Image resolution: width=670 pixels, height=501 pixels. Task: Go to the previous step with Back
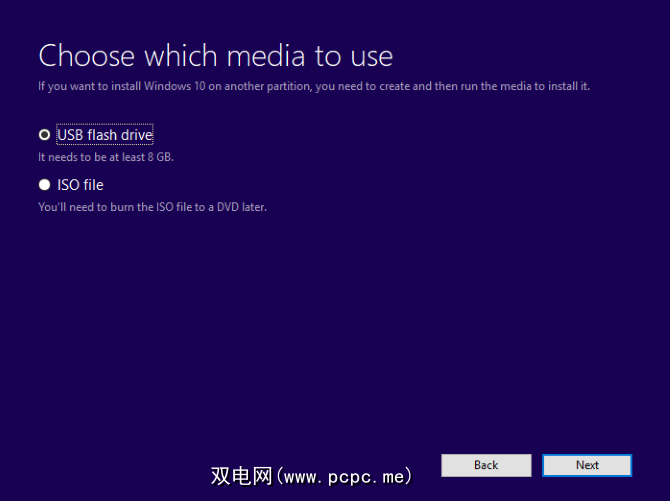coord(486,465)
